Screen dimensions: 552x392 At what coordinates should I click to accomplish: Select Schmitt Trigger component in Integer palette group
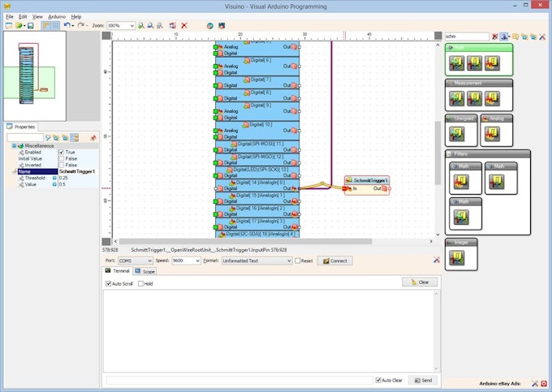pyautogui.click(x=456, y=258)
